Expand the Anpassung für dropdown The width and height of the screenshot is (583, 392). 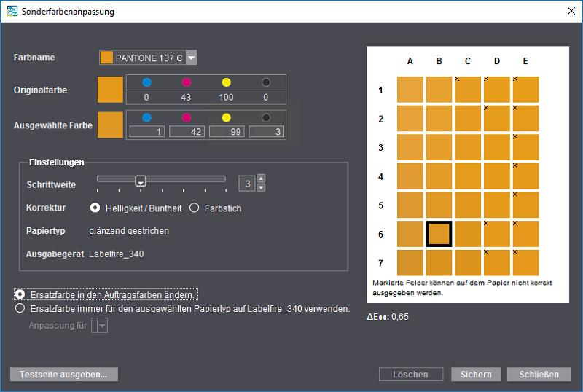click(x=102, y=326)
